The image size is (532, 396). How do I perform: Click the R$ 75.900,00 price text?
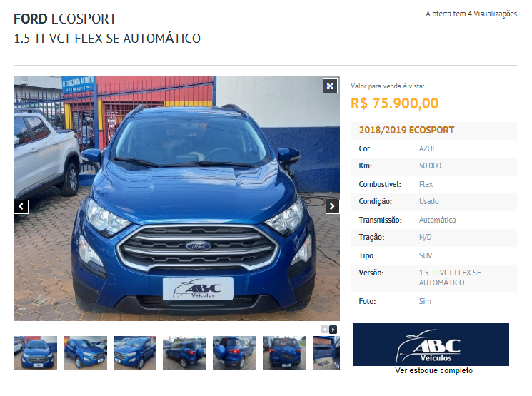[395, 103]
